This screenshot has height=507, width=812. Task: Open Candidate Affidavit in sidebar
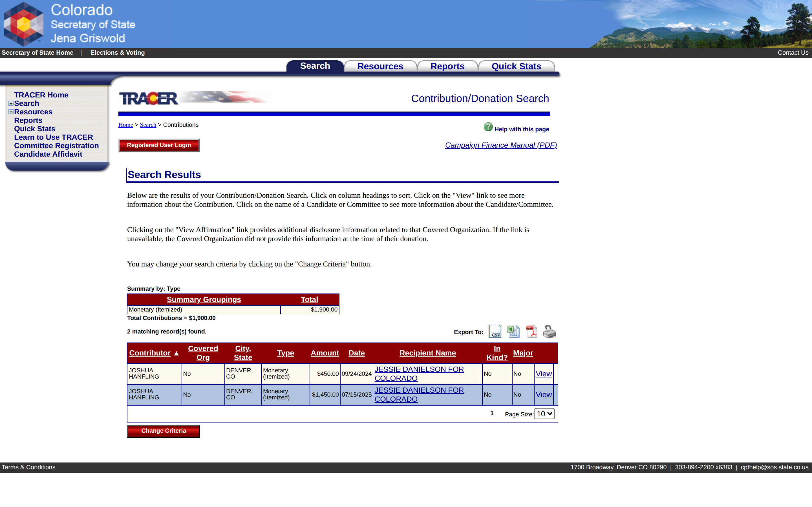pyautogui.click(x=48, y=154)
